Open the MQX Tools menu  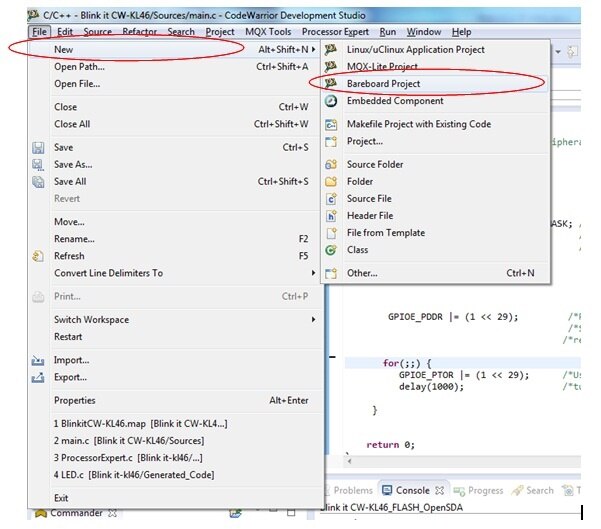pyautogui.click(x=268, y=32)
